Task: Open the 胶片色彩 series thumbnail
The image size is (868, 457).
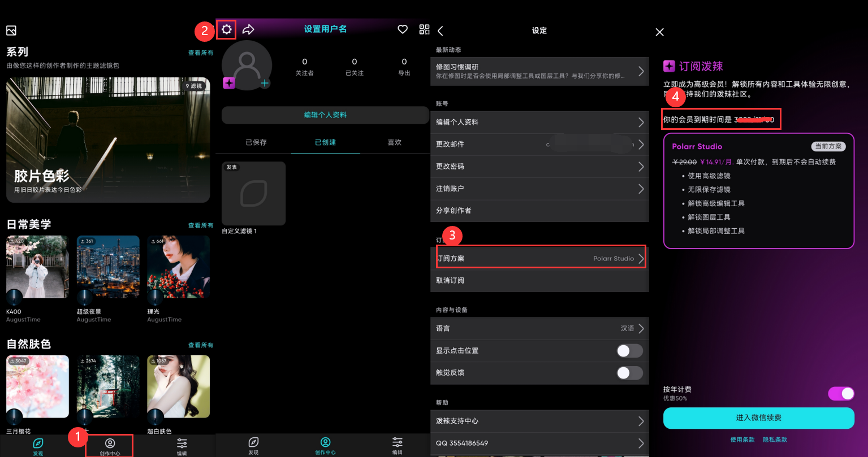Action: click(108, 140)
